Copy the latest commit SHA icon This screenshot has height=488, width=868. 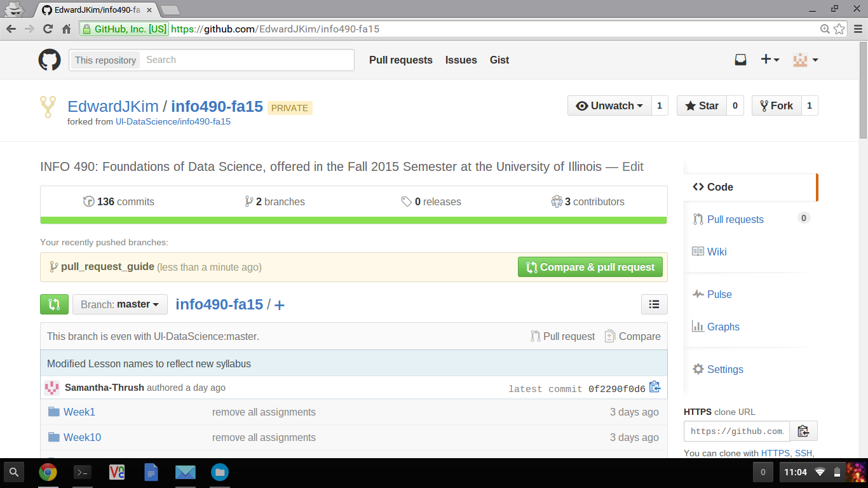click(655, 387)
